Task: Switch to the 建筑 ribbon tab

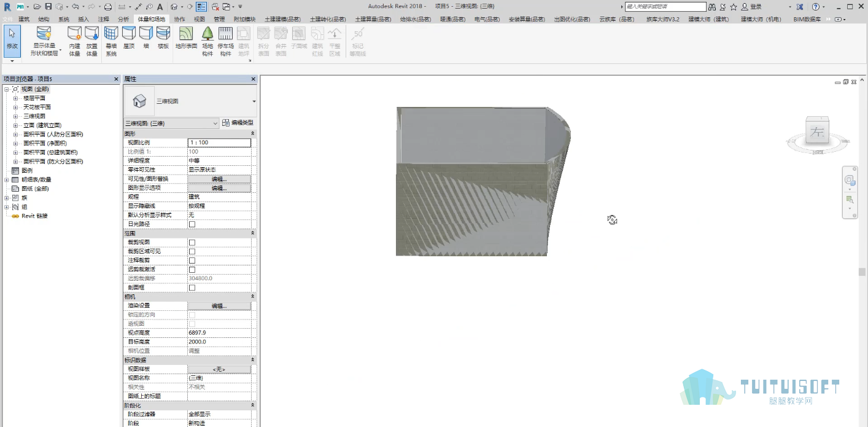Action: 24,19
